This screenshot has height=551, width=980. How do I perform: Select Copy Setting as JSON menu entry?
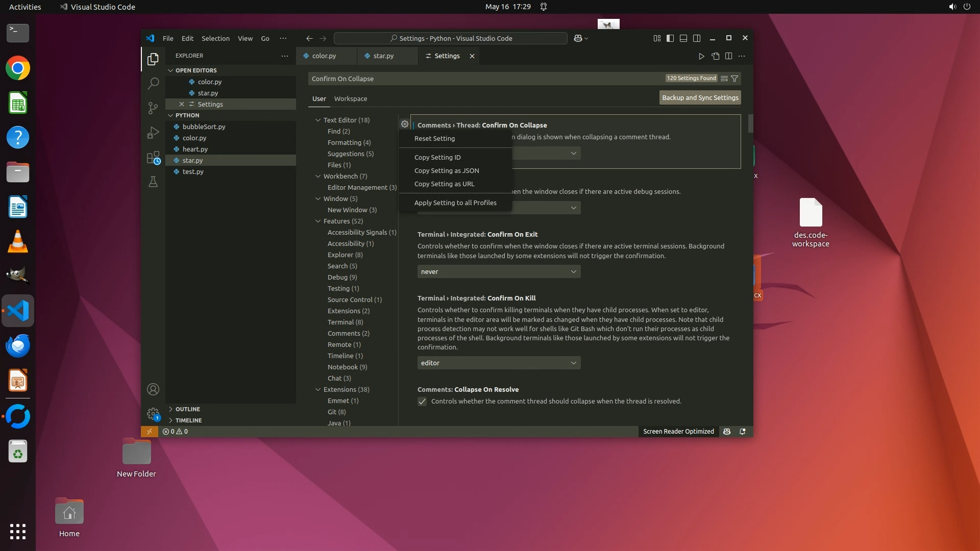(x=447, y=171)
